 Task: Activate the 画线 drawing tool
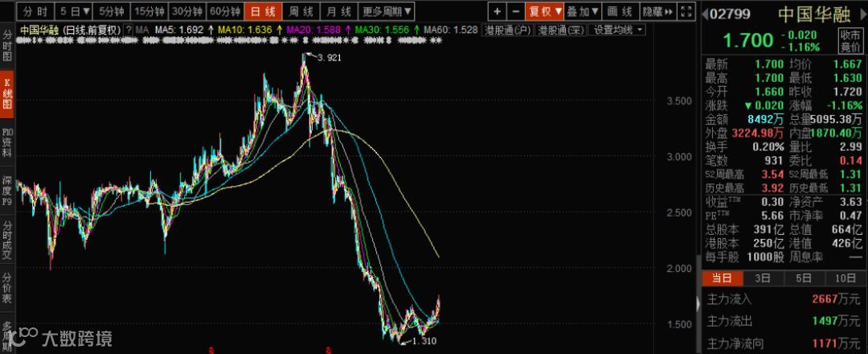[x=620, y=11]
